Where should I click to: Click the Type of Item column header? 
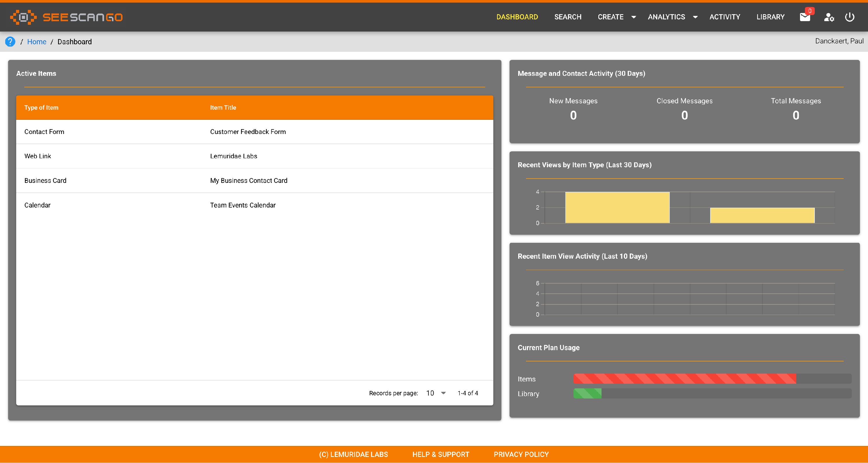click(41, 107)
